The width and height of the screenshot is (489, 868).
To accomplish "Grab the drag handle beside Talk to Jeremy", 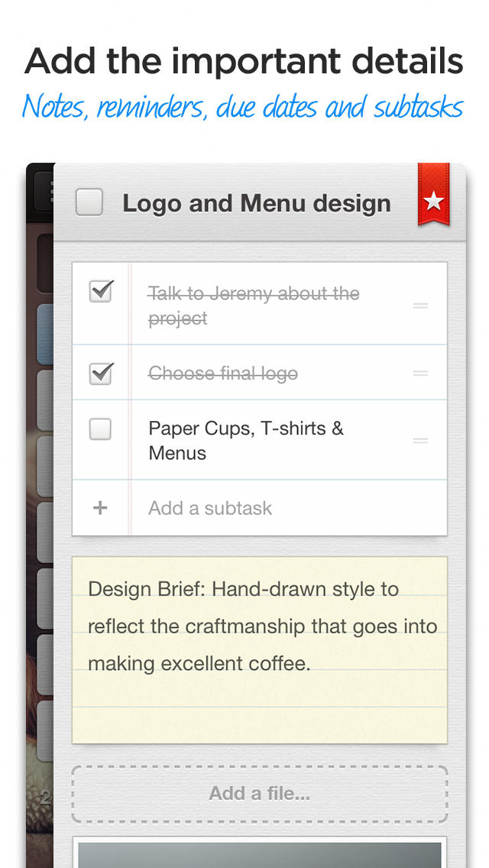I will tap(420, 306).
